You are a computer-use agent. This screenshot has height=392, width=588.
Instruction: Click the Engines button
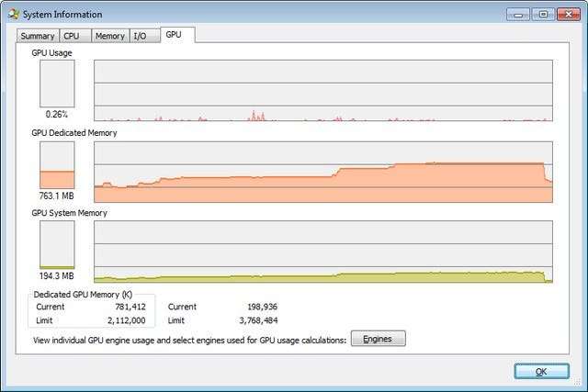click(x=378, y=339)
